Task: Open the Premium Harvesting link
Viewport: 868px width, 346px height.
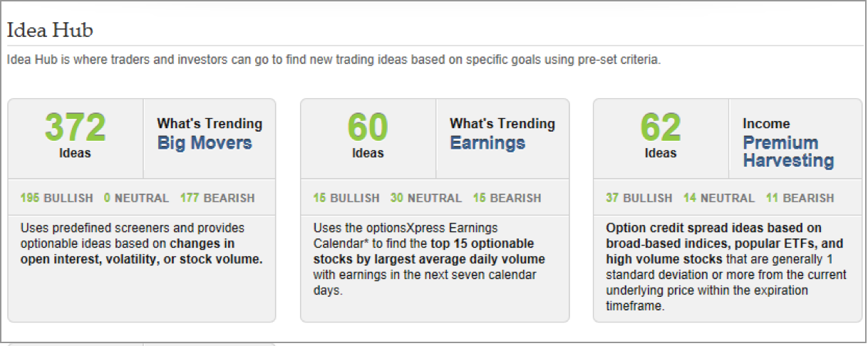Action: pyautogui.click(x=788, y=152)
